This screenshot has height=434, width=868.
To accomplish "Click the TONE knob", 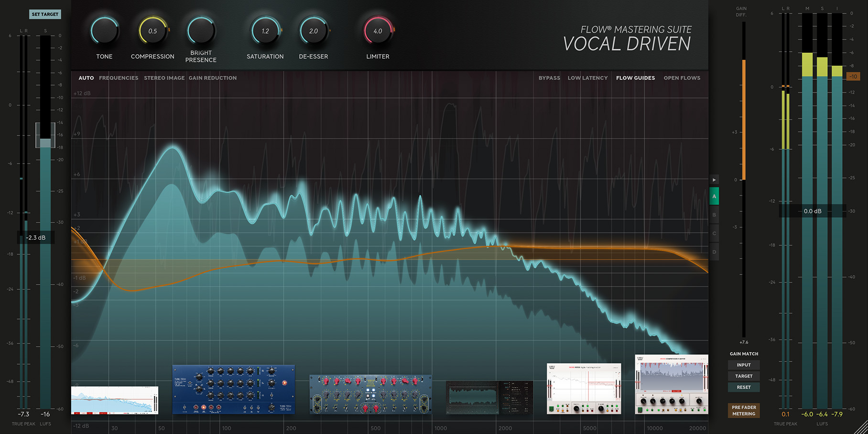I will [104, 32].
